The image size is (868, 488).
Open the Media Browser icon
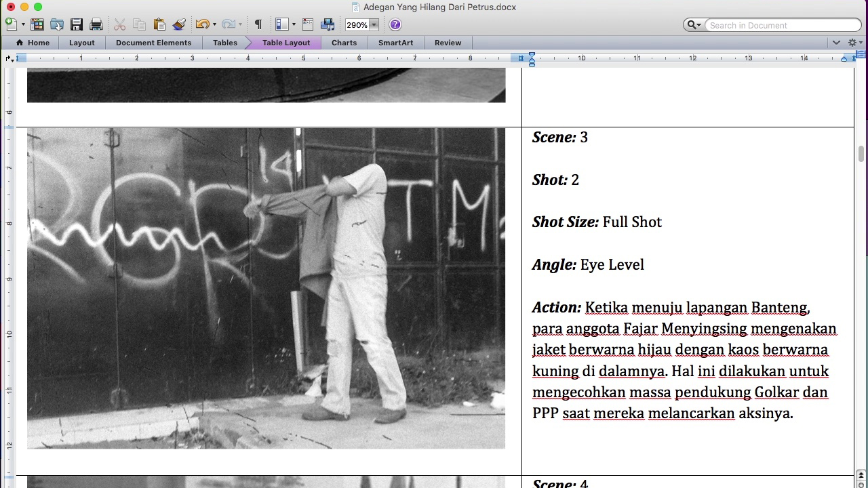coord(328,24)
